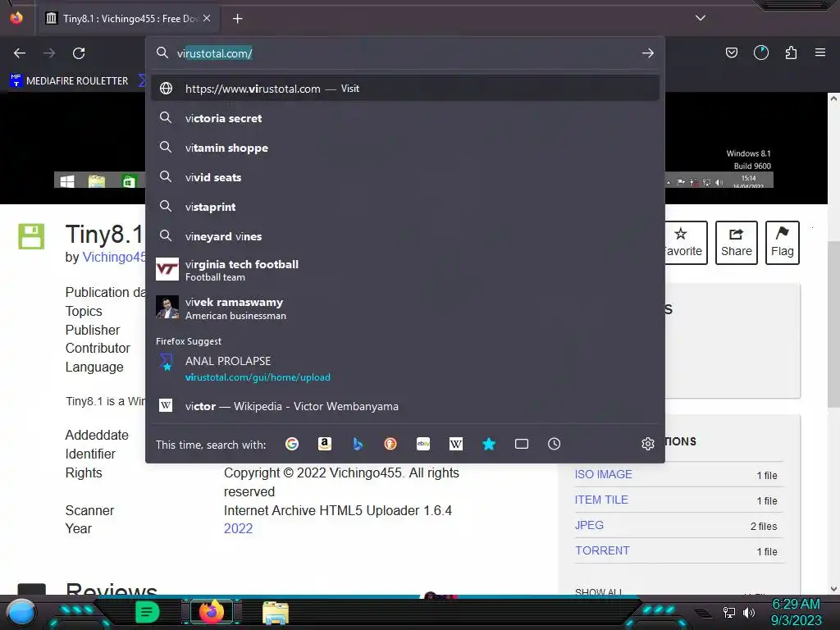Open the 2022 year link
The image size is (840, 630).
(x=238, y=528)
